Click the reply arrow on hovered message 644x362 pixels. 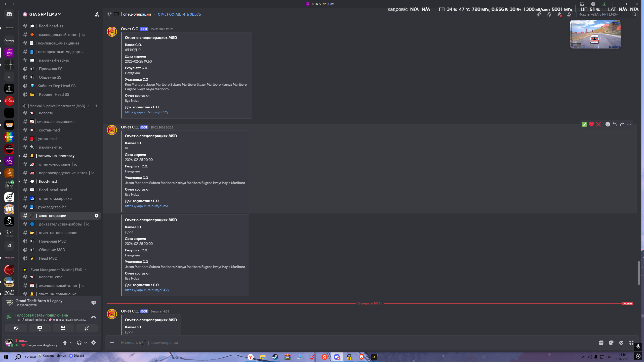tap(615, 124)
